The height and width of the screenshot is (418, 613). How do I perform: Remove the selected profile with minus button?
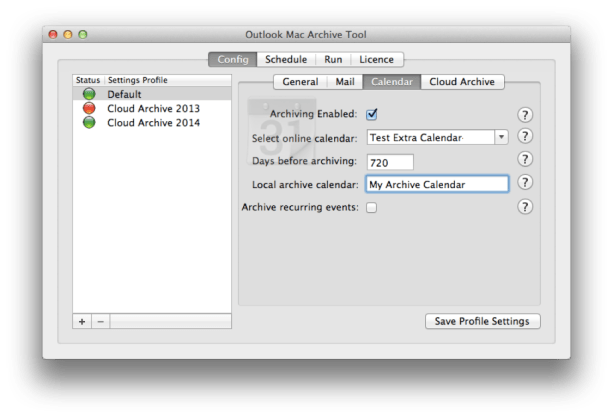click(x=100, y=321)
